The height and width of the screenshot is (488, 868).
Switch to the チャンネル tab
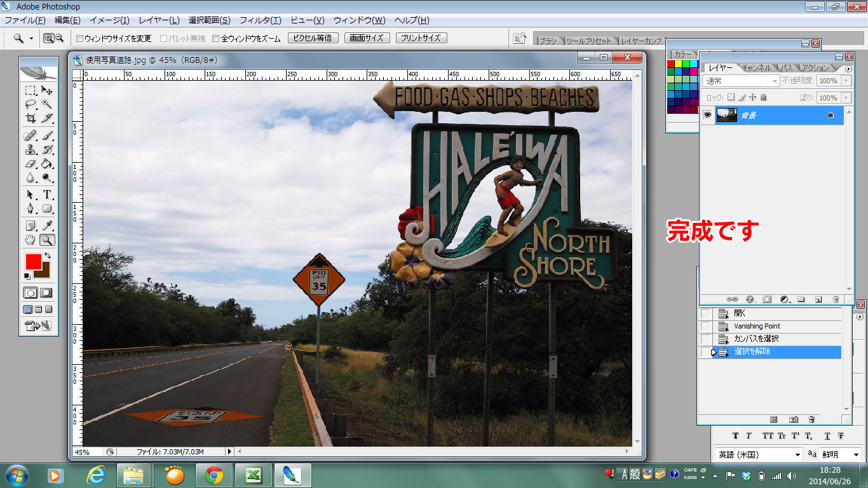click(756, 67)
